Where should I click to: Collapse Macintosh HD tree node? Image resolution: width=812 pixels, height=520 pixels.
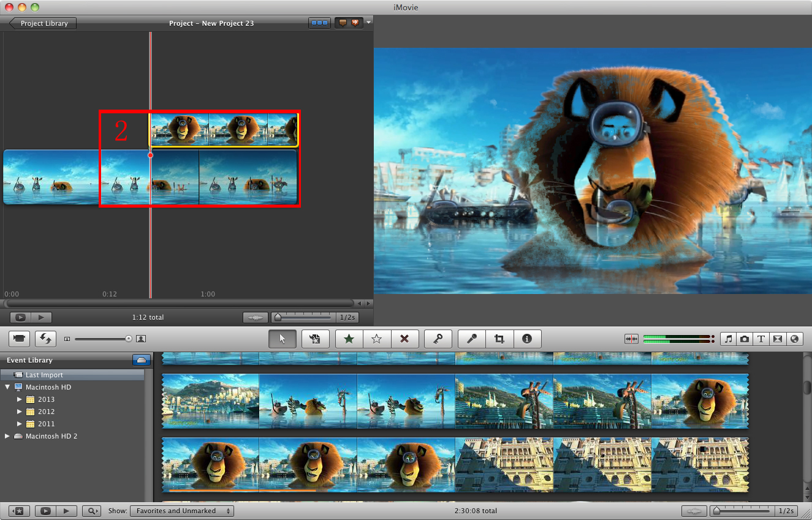[x=8, y=387]
